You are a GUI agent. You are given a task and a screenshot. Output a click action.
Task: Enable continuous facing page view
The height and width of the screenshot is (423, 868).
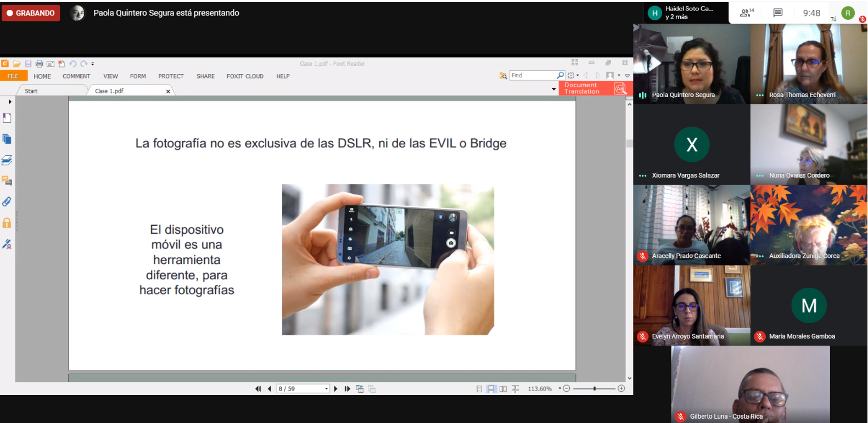pos(515,389)
